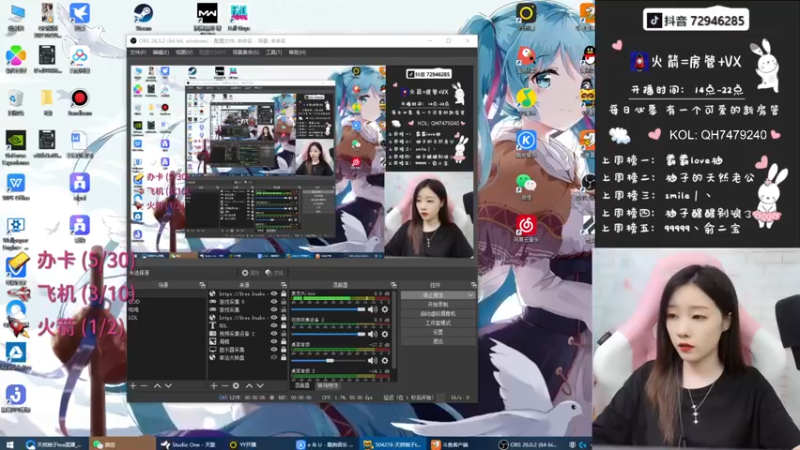Add a new scene with plus icon

coord(133,386)
